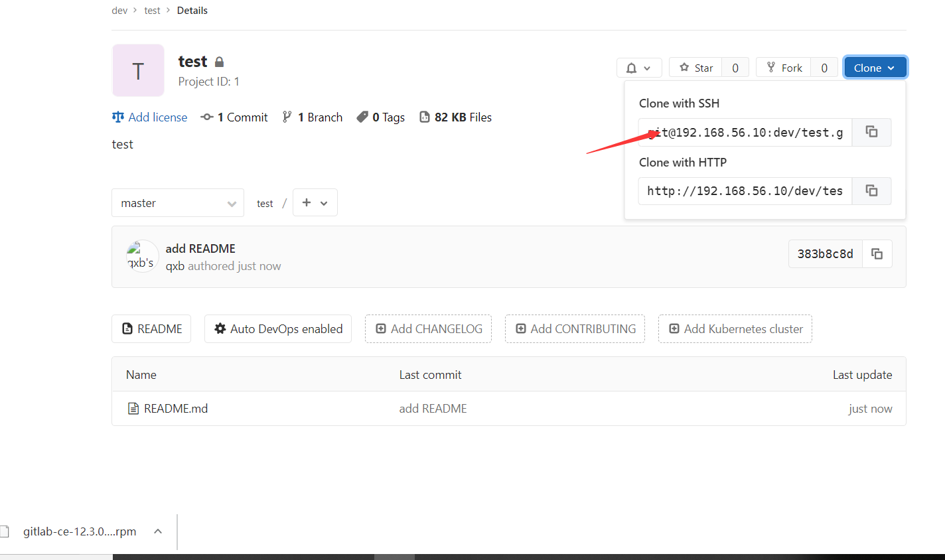Star the test project

[x=695, y=68]
